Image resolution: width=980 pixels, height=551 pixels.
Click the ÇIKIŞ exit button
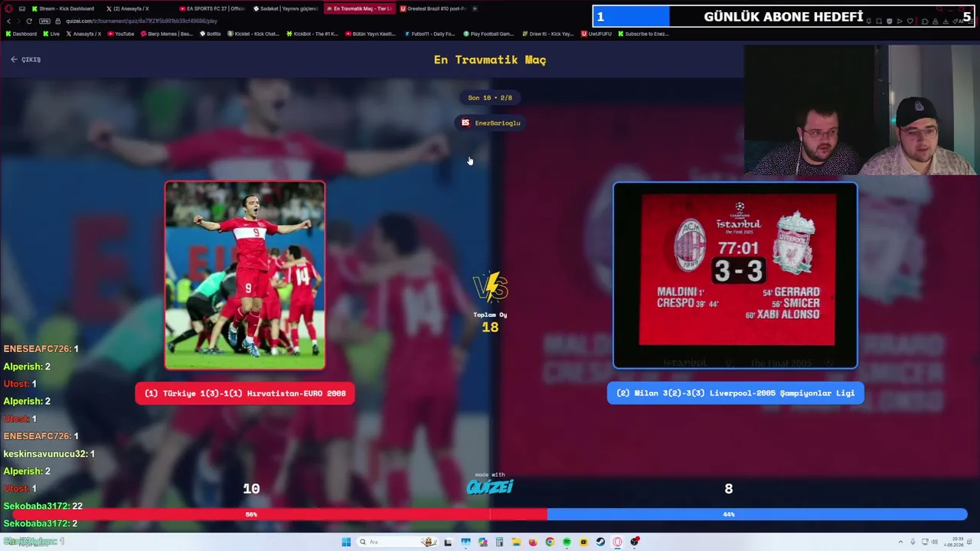tap(26, 59)
